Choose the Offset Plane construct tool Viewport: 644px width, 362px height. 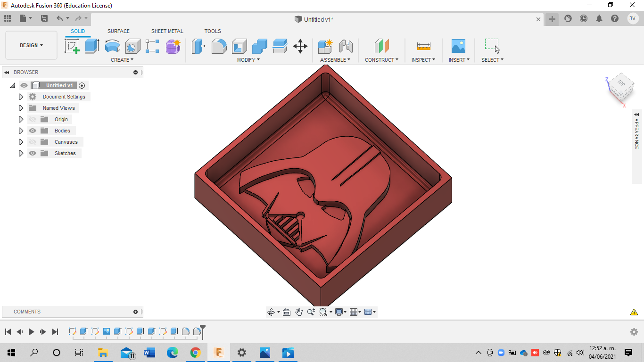382,46
